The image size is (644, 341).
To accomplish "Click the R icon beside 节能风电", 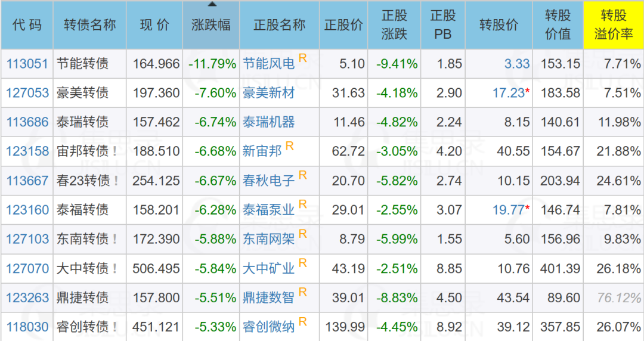I will [303, 58].
